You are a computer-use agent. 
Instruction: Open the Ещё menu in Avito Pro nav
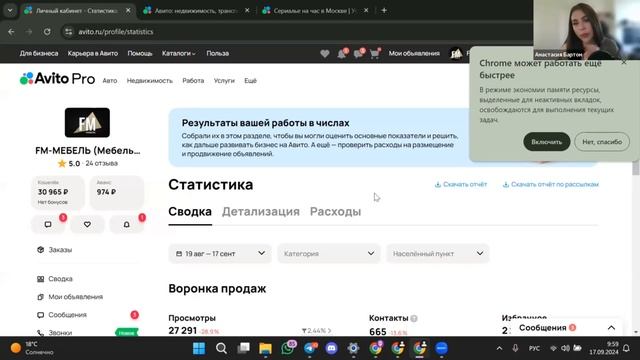point(250,81)
